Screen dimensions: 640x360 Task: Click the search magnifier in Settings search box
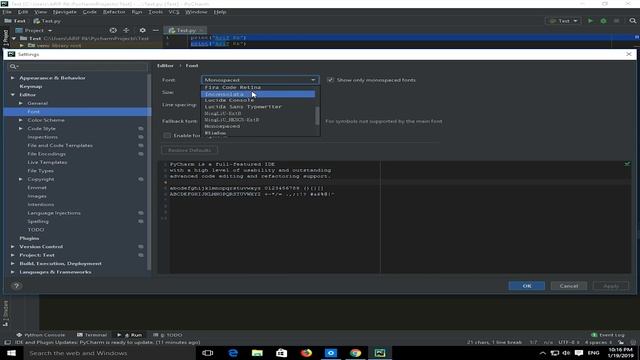click(13, 66)
